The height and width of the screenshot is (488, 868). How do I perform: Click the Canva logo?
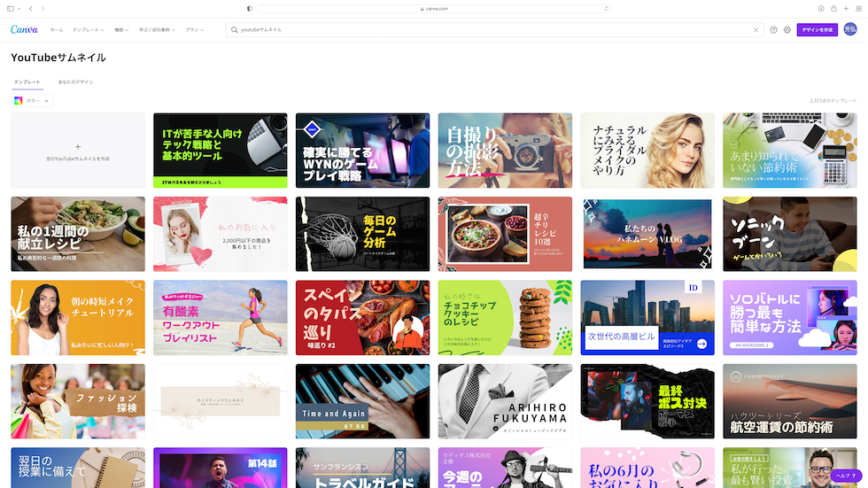[25, 29]
